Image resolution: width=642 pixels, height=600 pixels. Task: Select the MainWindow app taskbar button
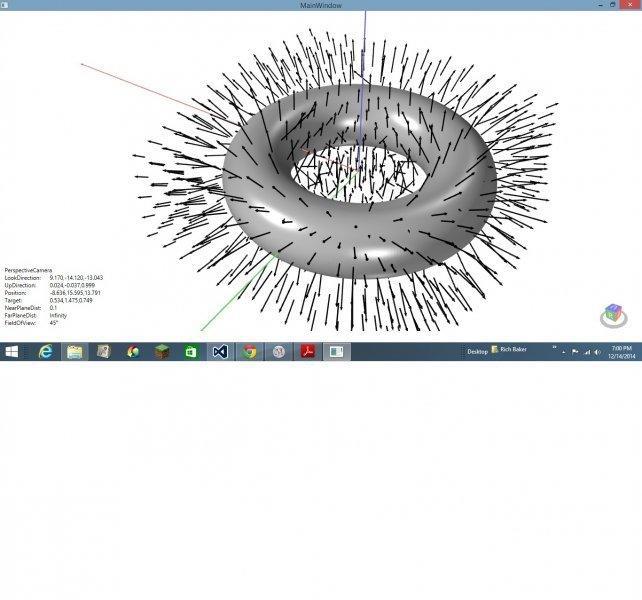pyautogui.click(x=337, y=352)
